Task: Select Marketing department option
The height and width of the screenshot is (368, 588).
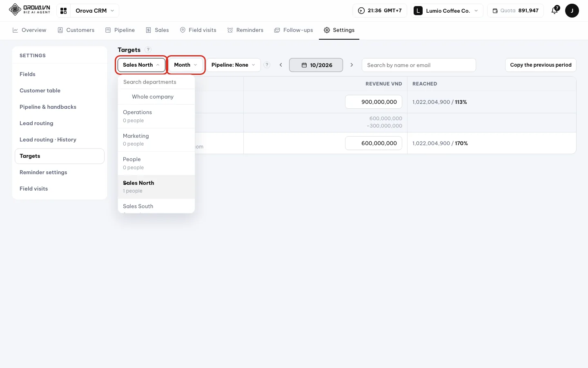Action: pyautogui.click(x=156, y=140)
